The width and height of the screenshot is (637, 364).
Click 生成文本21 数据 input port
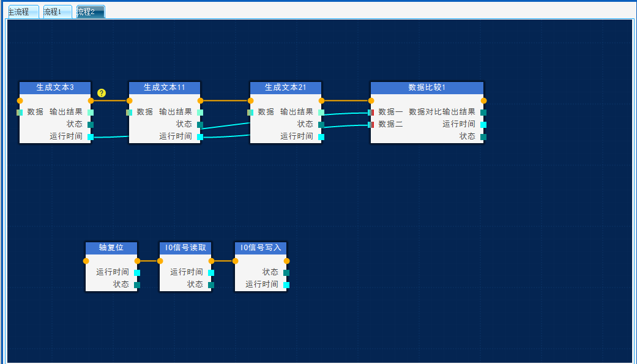coord(250,113)
